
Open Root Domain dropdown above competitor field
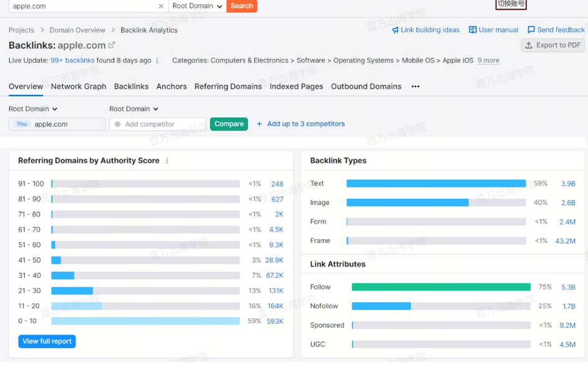(134, 109)
